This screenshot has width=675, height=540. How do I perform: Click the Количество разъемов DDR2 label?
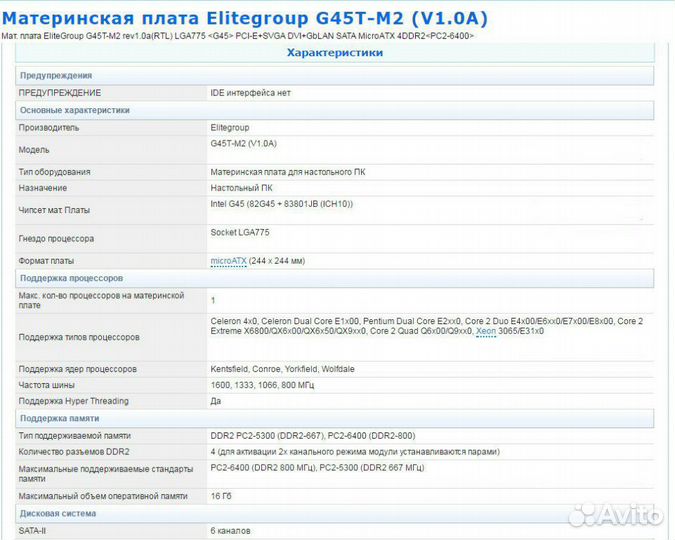[x=74, y=452]
